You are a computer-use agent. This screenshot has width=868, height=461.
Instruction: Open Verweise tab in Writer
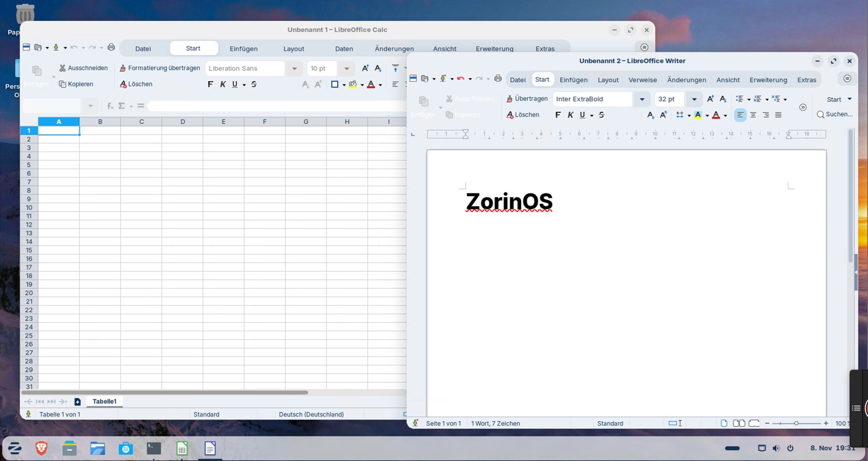(x=643, y=80)
